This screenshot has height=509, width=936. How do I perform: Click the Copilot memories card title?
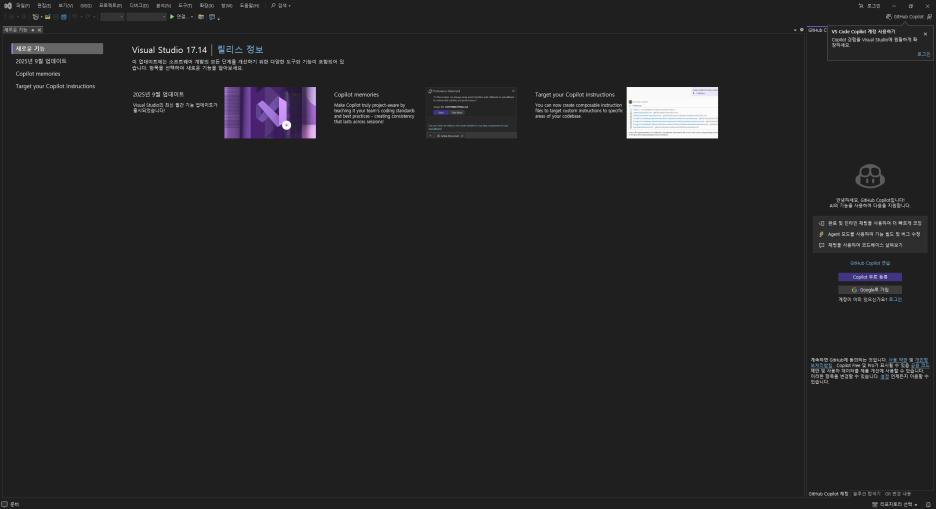click(356, 94)
